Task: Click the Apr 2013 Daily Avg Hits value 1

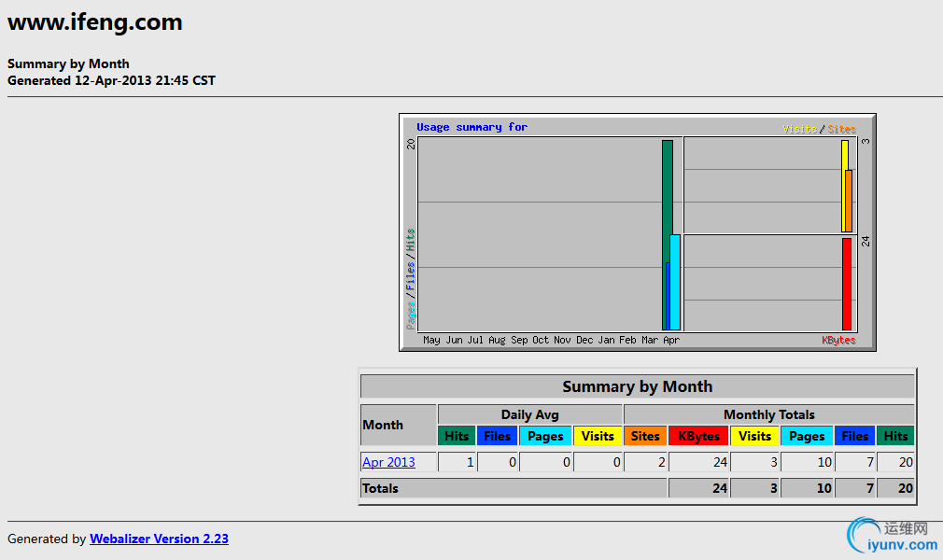Action: pyautogui.click(x=470, y=462)
